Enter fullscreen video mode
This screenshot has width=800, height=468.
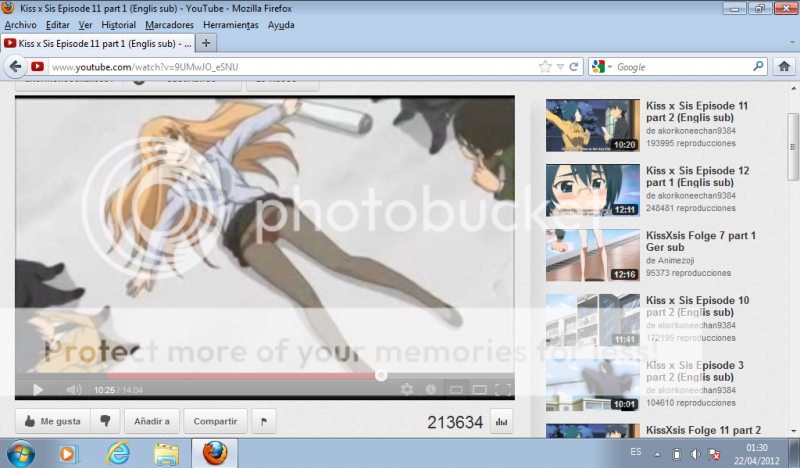pos(503,390)
